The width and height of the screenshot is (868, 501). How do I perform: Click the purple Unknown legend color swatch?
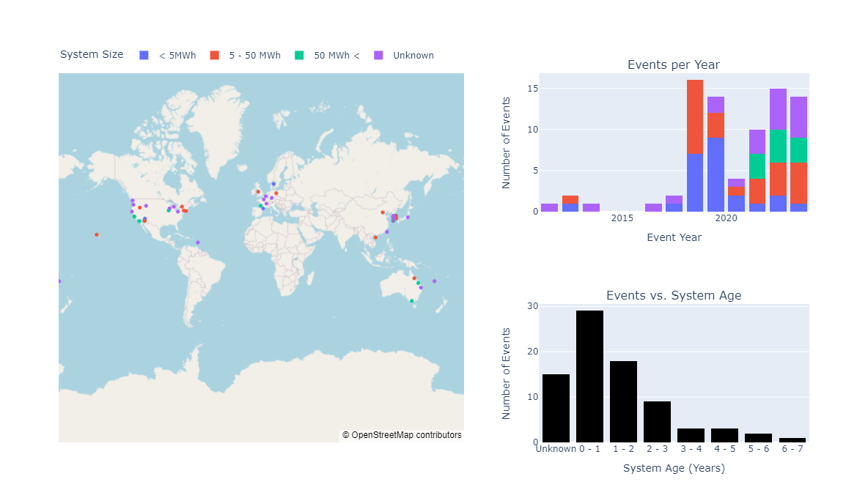click(x=379, y=56)
